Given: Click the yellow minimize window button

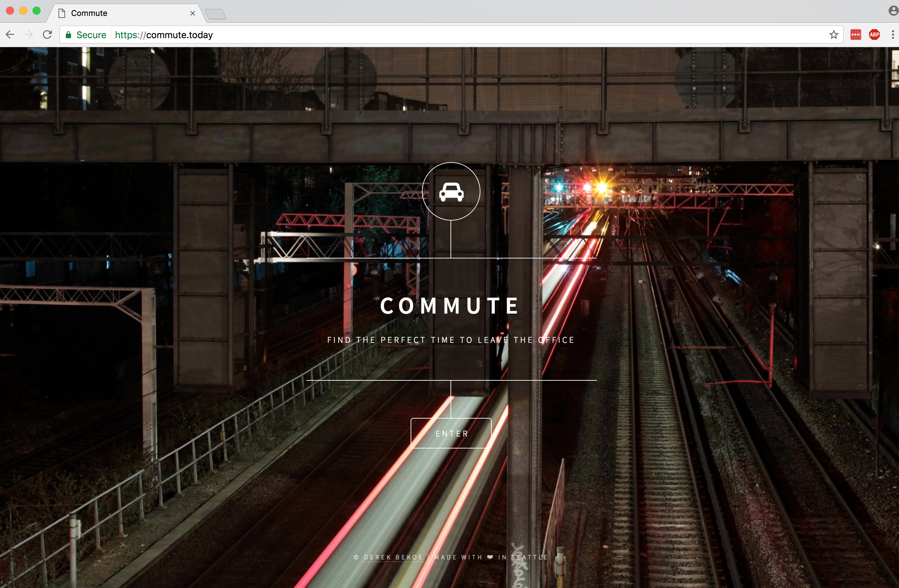Looking at the screenshot, I should click(23, 11).
